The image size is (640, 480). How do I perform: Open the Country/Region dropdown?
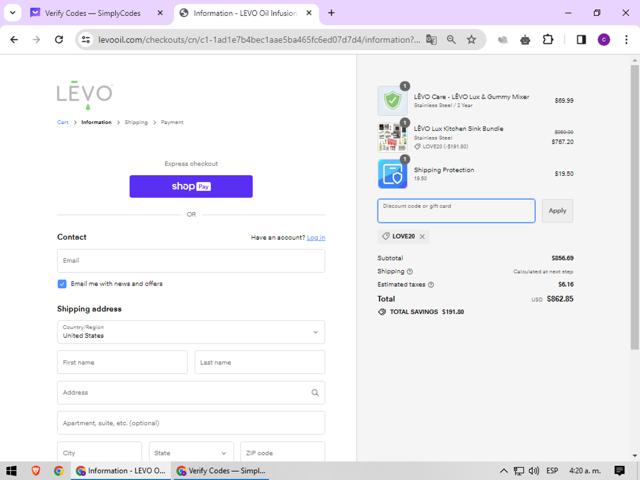point(191,332)
